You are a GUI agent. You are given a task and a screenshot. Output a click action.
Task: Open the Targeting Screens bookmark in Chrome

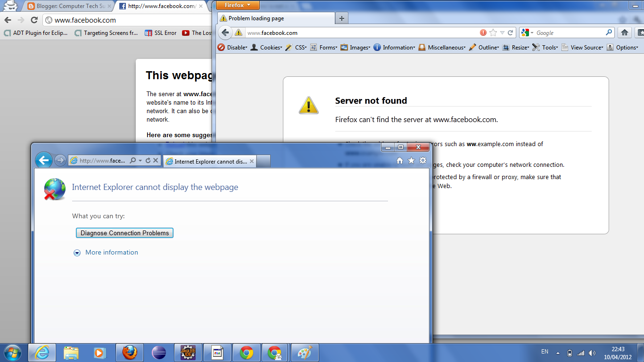[x=107, y=33]
